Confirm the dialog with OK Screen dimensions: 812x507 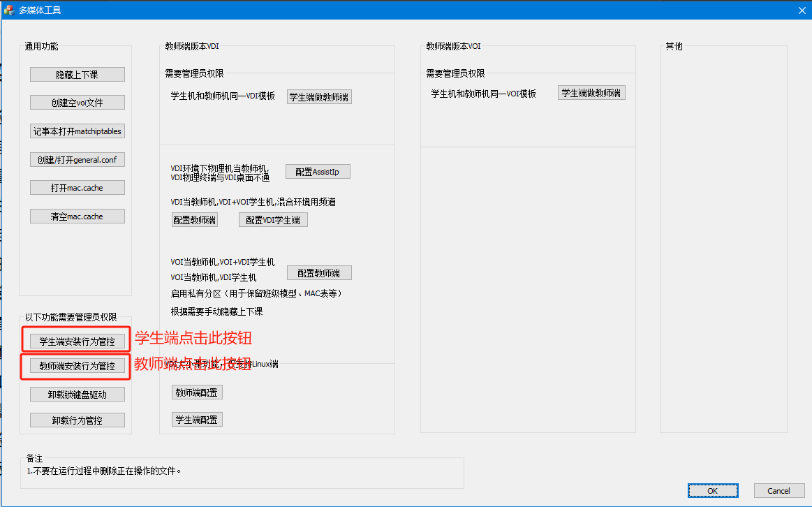(712, 491)
